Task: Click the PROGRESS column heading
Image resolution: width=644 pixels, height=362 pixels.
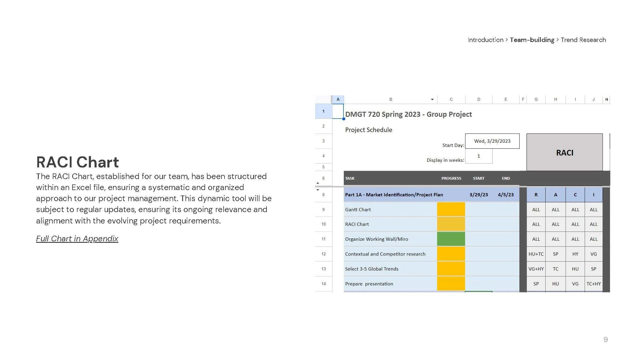Action: tap(451, 178)
